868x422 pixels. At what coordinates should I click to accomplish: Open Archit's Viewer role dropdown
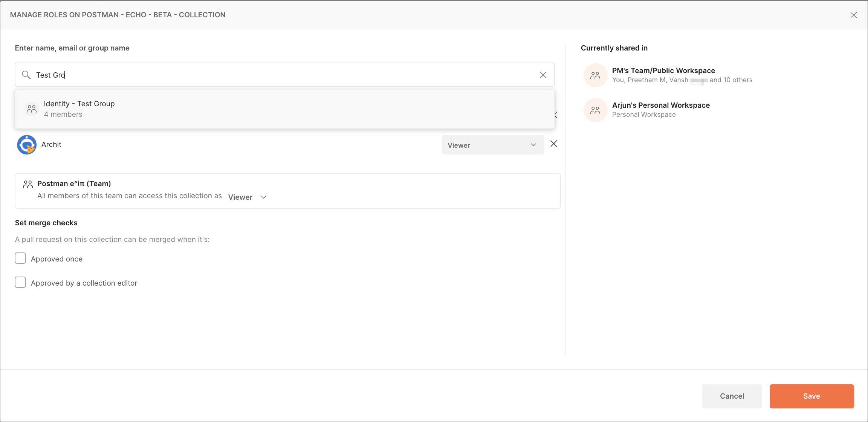point(493,145)
